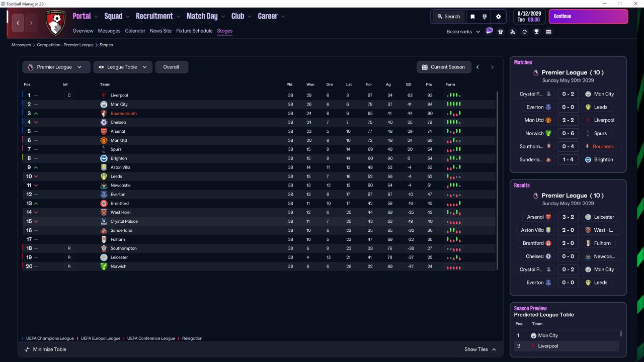The image size is (644, 362).
Task: Open the bookmark icon beside Search
Action: click(472, 17)
